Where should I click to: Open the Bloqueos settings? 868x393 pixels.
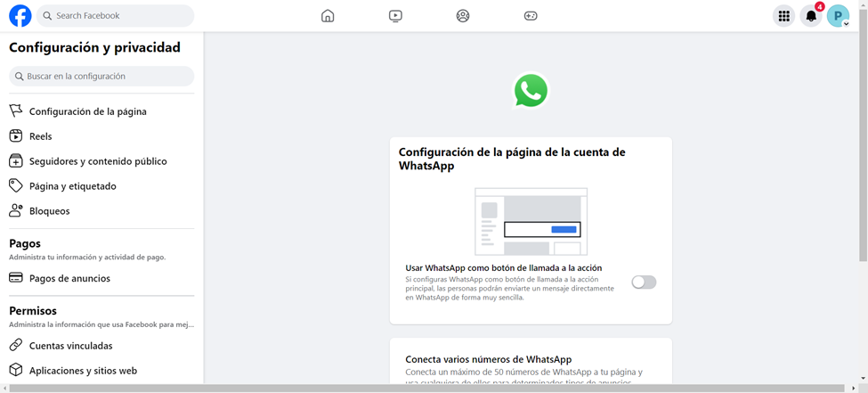click(101, 211)
